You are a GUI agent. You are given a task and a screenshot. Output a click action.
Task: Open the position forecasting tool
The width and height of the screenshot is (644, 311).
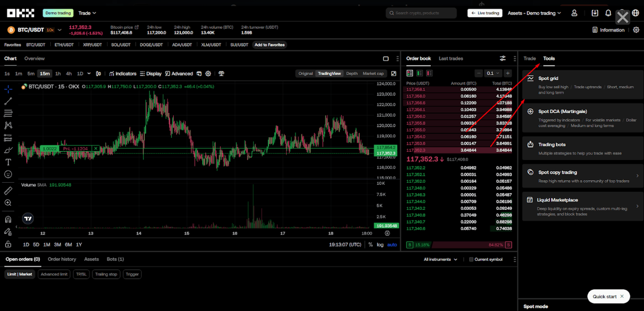[8, 138]
